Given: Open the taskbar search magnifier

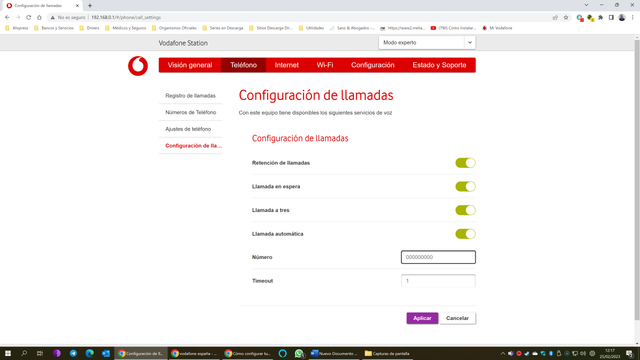Looking at the screenshot, I should pos(24,353).
